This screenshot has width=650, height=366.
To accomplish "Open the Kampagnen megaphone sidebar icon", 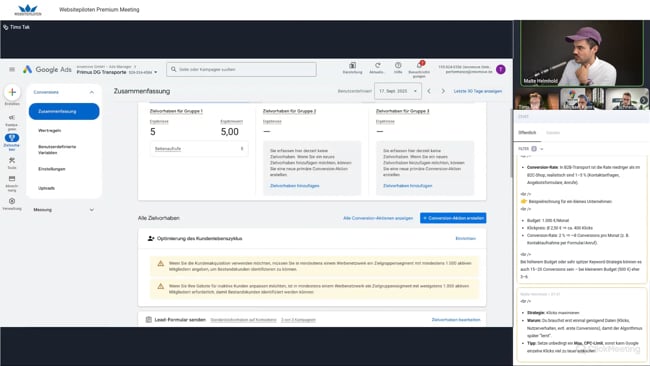I will tap(12, 118).
